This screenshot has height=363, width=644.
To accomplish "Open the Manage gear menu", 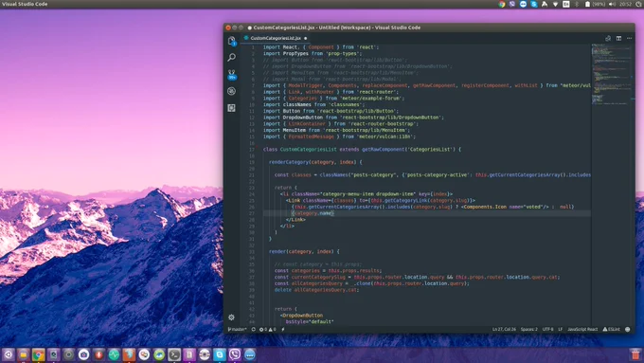I will pos(232,317).
